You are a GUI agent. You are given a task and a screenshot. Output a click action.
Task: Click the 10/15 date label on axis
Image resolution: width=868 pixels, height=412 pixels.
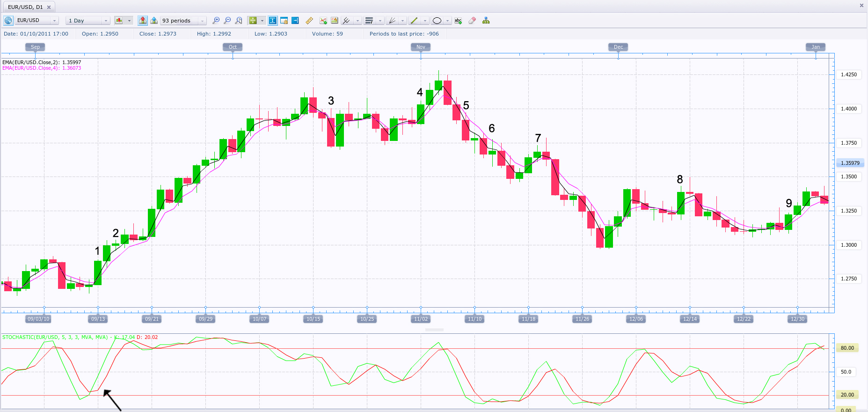click(313, 319)
